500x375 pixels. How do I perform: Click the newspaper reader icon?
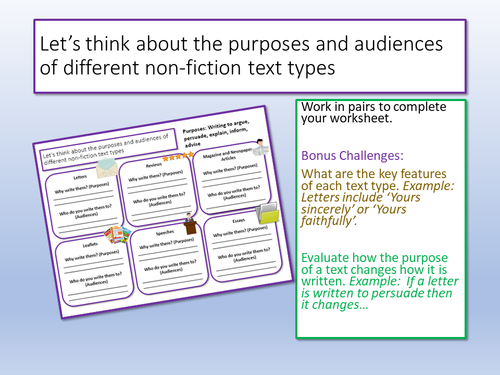261,148
